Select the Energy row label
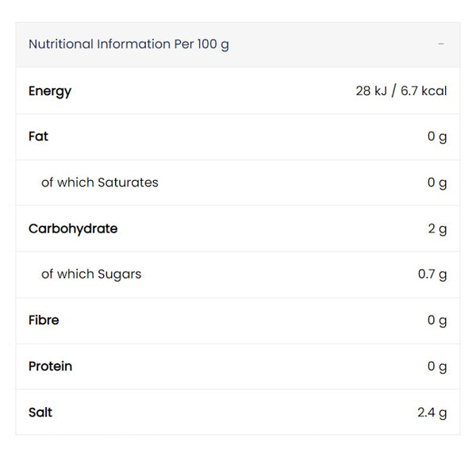The height and width of the screenshot is (476, 476). [50, 90]
